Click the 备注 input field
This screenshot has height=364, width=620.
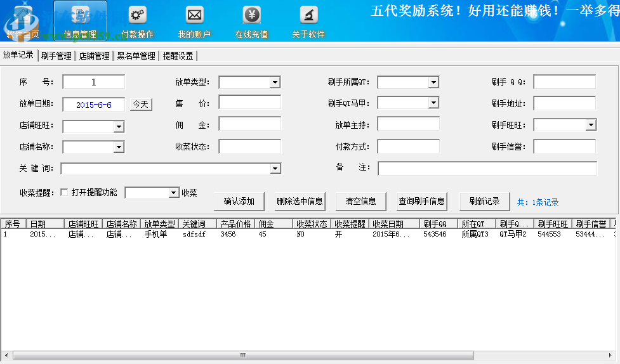pyautogui.click(x=487, y=168)
